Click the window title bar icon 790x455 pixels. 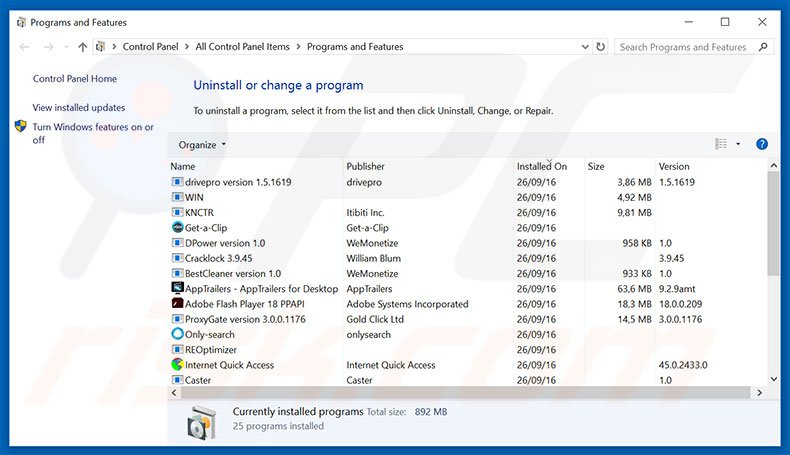coord(21,22)
